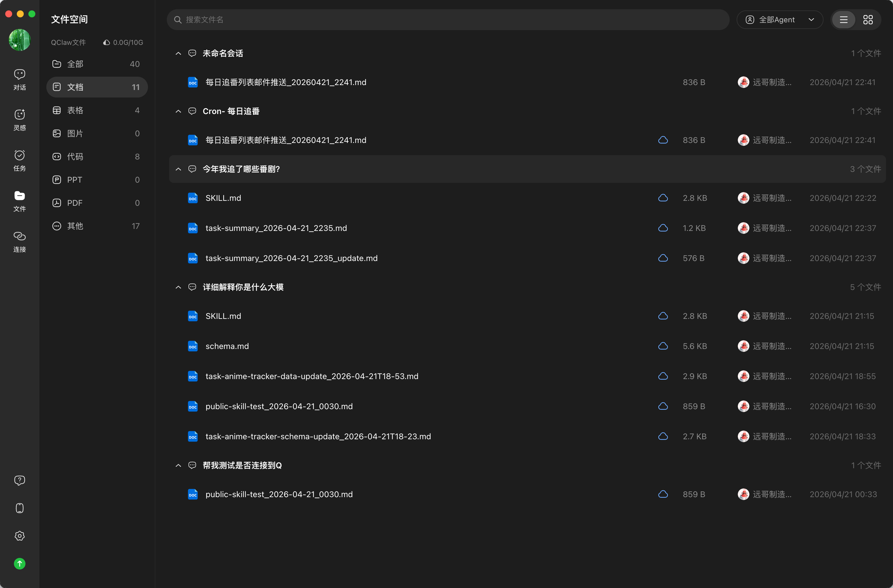Image resolution: width=893 pixels, height=588 pixels.
Task: Click the user avatar thumbnail
Action: pyautogui.click(x=19, y=40)
